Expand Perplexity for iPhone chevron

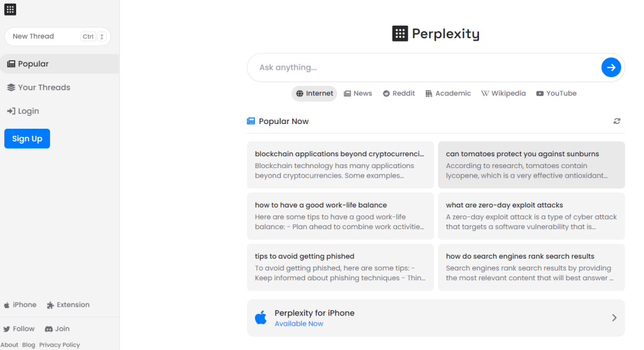(614, 318)
